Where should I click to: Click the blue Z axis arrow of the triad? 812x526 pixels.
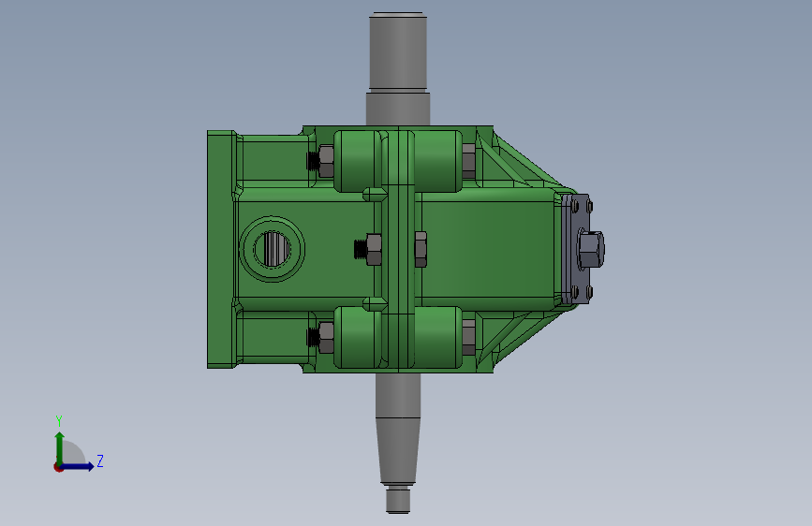click(x=78, y=466)
